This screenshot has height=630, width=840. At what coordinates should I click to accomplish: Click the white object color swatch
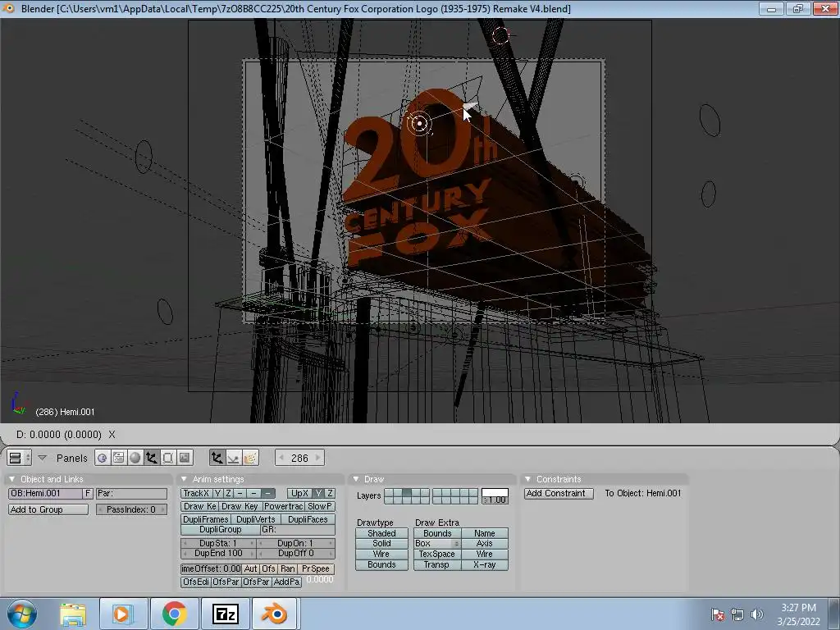495,492
